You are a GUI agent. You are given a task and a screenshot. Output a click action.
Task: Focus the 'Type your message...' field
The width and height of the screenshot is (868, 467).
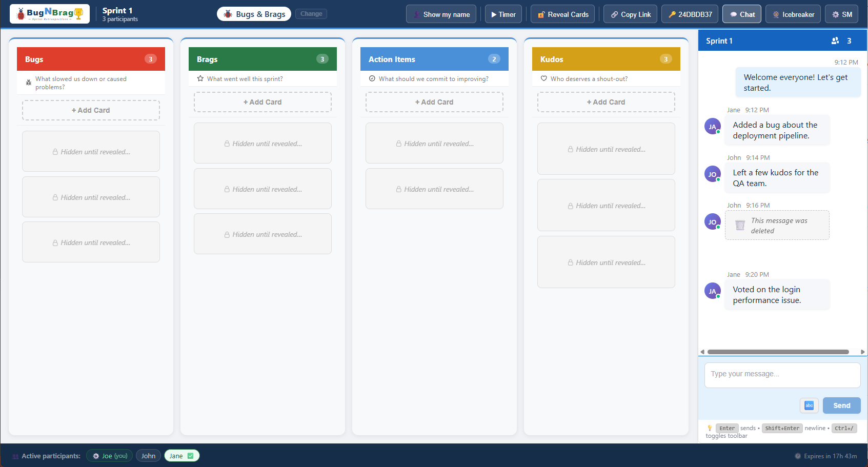click(x=782, y=375)
